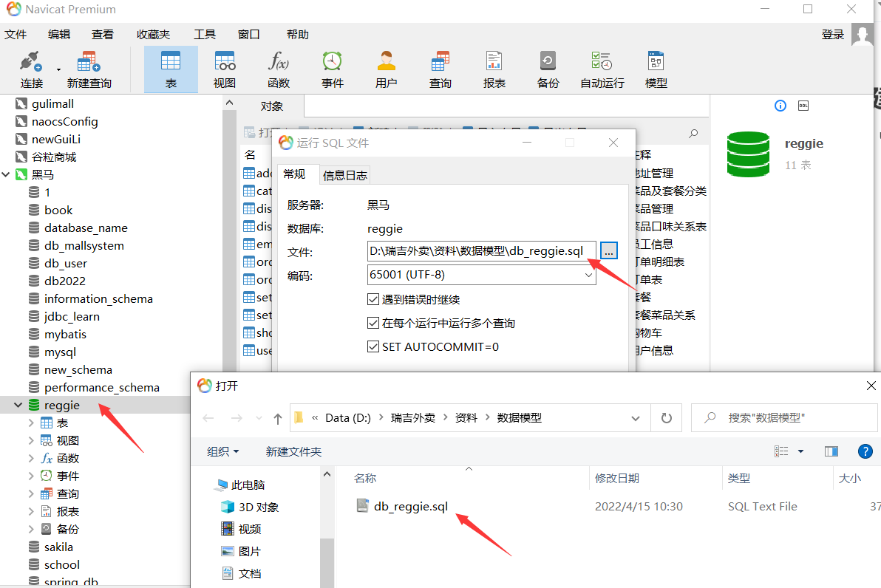The height and width of the screenshot is (588, 881).
Task: Click the user avatar next to 登录
Action: tap(863, 35)
